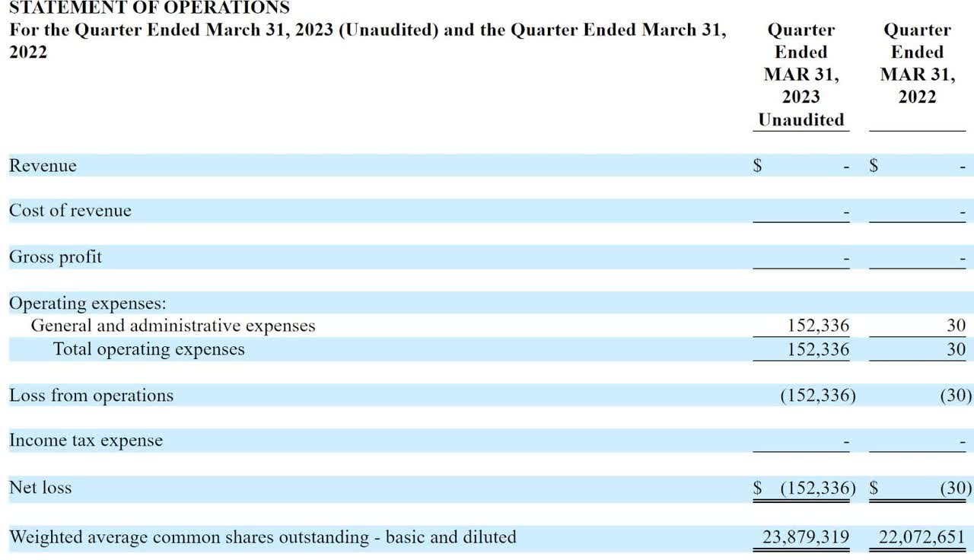Click the Total operating expenses row
This screenshot has height=560, width=974.
pyautogui.click(x=148, y=349)
